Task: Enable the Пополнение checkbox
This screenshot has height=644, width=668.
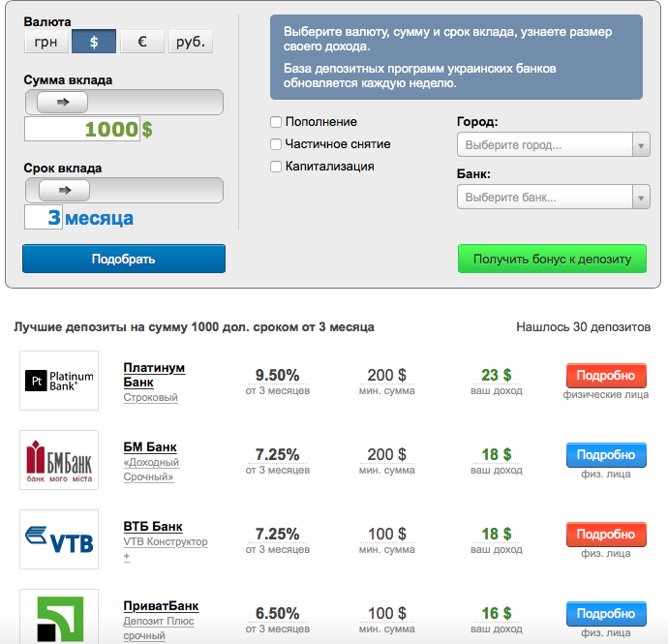Action: 276,122
